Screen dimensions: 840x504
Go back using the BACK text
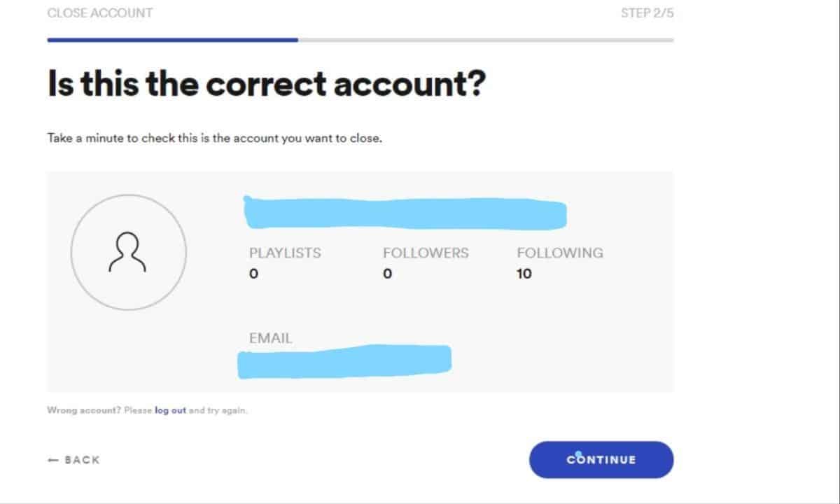82,460
